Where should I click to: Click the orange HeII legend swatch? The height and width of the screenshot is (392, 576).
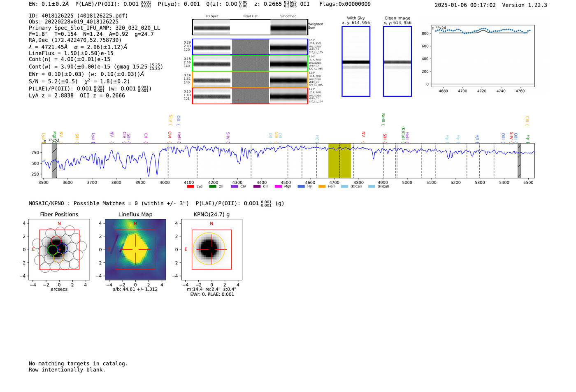[322, 187]
